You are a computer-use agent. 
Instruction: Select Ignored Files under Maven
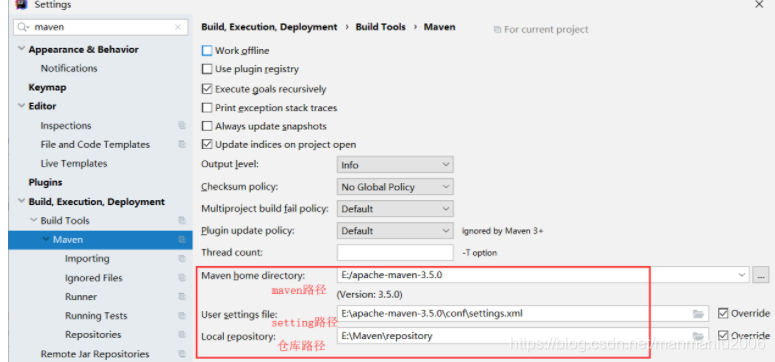pos(93,278)
